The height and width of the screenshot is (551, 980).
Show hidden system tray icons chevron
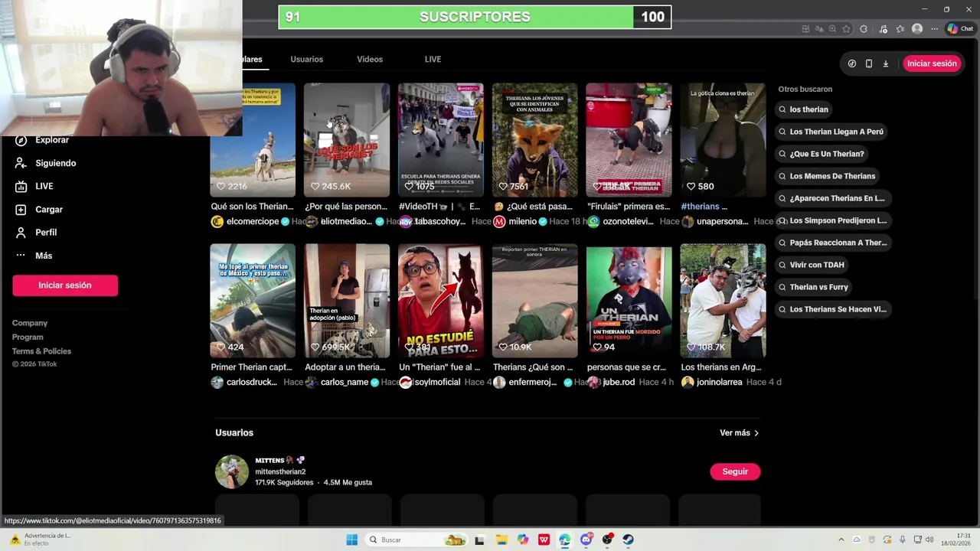coord(841,540)
